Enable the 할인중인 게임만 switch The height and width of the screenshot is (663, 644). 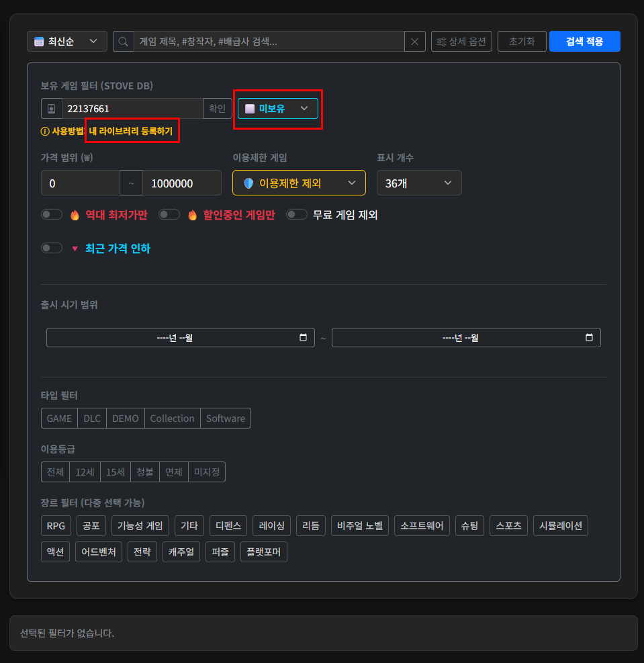tap(169, 215)
